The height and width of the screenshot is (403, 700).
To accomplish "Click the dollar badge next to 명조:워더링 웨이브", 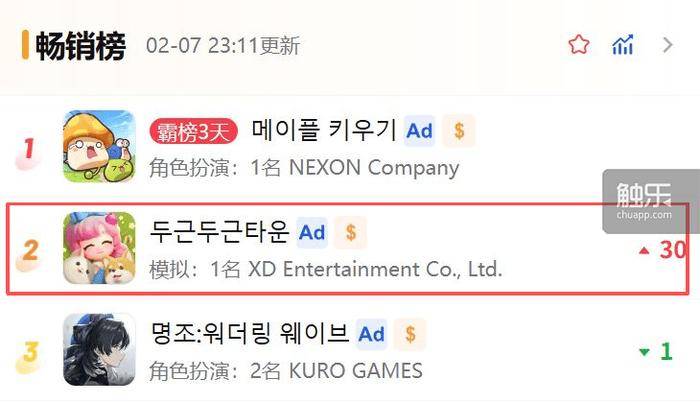I will [x=410, y=334].
